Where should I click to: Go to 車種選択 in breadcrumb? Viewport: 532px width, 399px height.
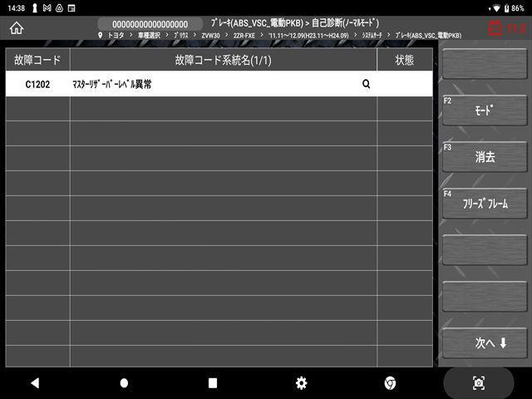coord(149,35)
